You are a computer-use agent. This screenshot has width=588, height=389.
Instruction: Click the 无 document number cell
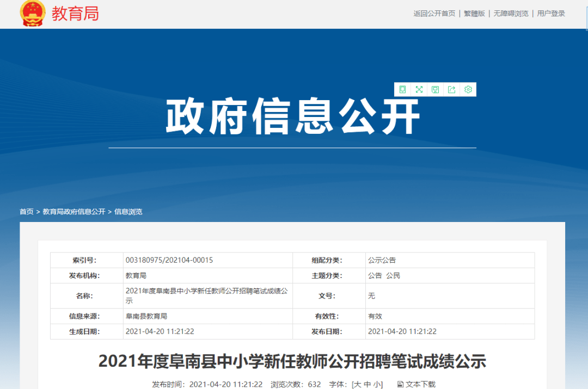click(450, 295)
